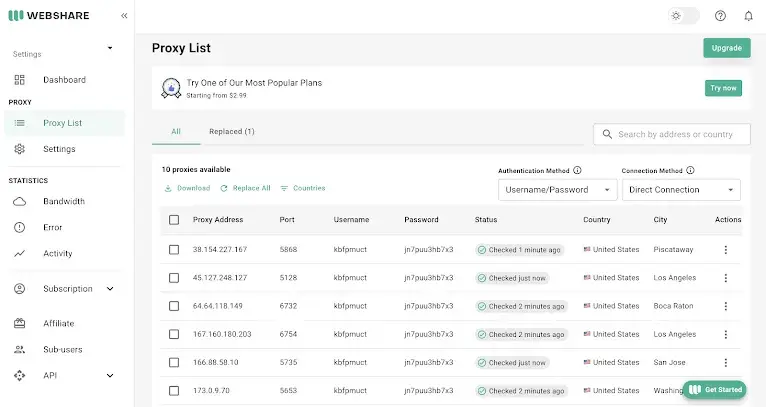Open the Username/Password authentication dropdown

[x=557, y=189]
